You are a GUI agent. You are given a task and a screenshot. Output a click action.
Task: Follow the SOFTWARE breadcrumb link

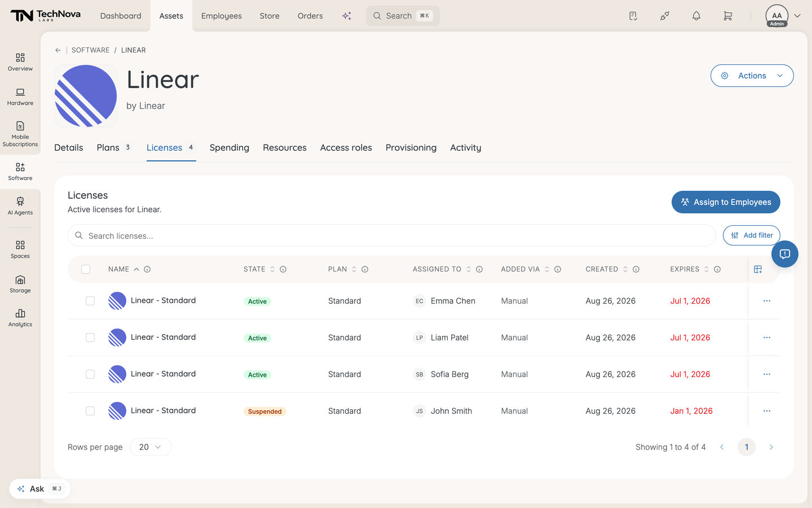[x=91, y=50]
